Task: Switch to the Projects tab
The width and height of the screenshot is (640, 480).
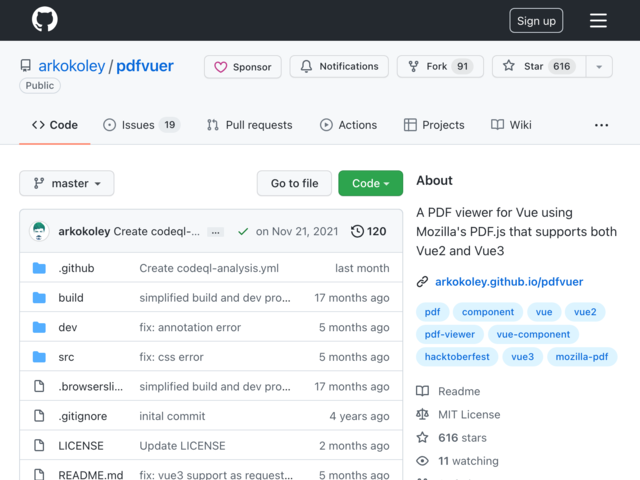Action: tap(434, 125)
